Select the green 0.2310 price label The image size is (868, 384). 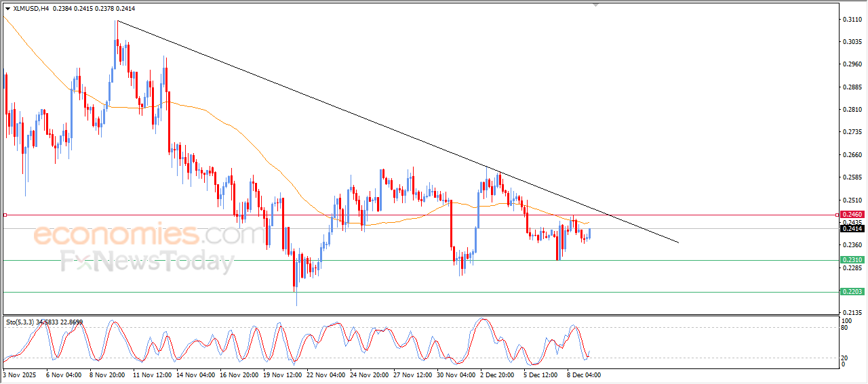tap(851, 260)
